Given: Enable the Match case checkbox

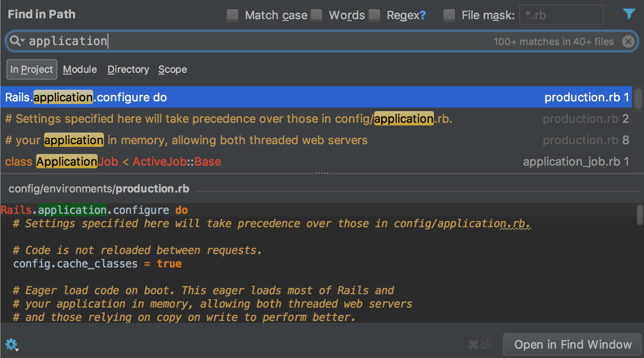Looking at the screenshot, I should [232, 15].
